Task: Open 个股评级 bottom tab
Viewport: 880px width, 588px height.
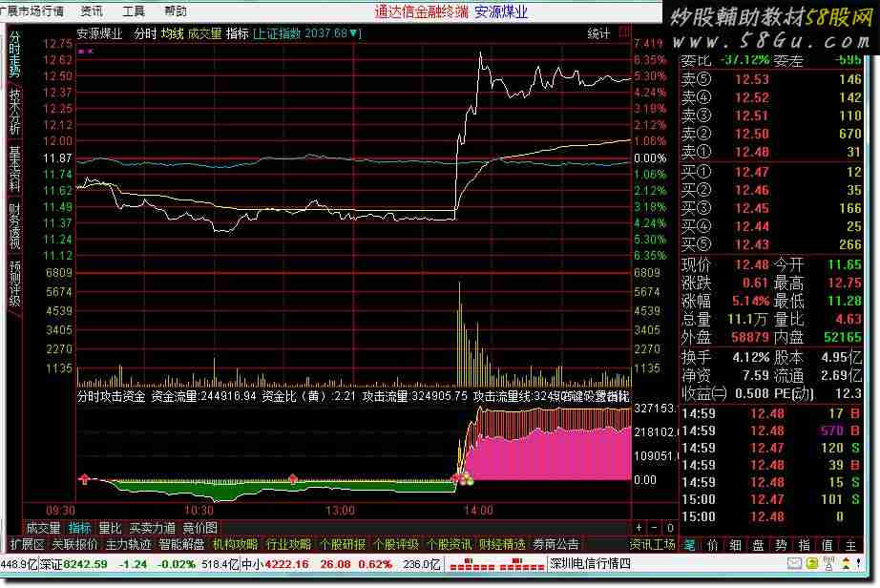Action: tap(396, 544)
